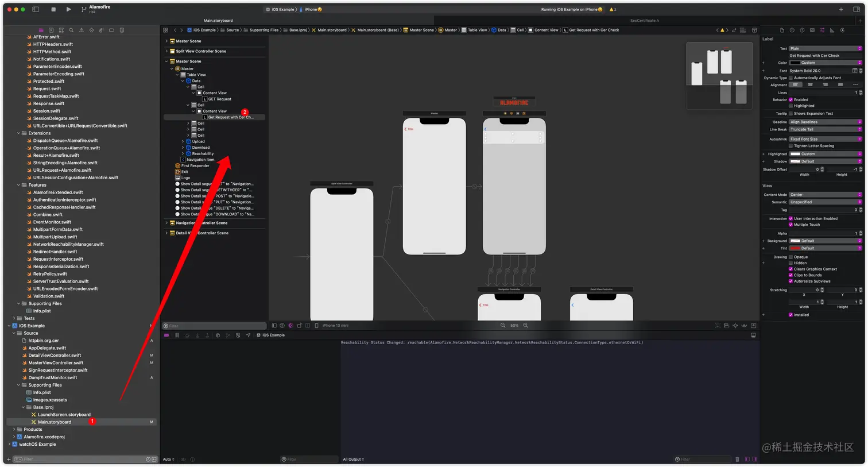Toggle Clears Graphics Context checkbox
Viewport: 868px width, 467px height.
pos(790,269)
